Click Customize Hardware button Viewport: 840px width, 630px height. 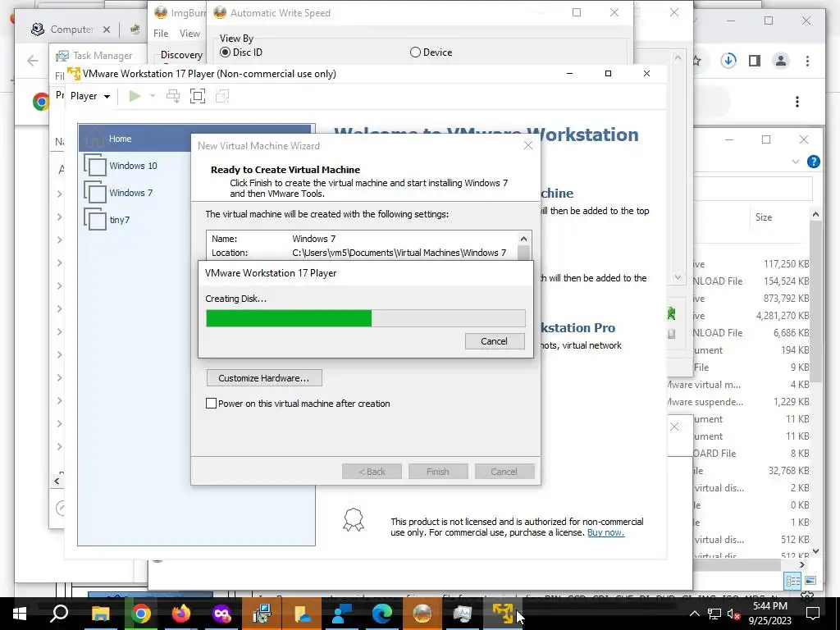click(x=264, y=377)
